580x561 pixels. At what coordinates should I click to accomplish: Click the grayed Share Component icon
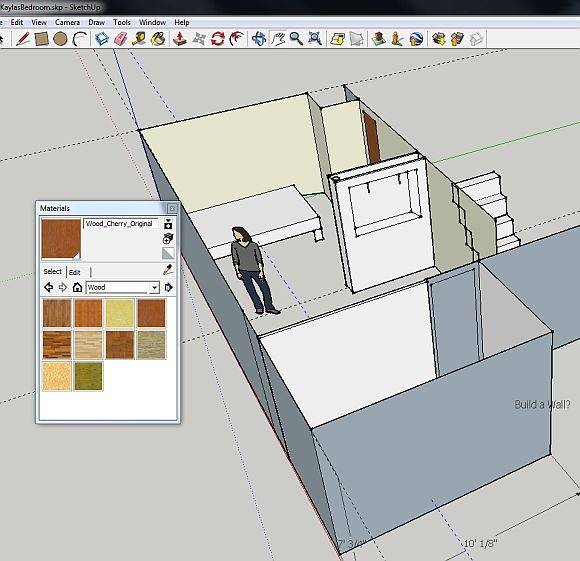(476, 39)
